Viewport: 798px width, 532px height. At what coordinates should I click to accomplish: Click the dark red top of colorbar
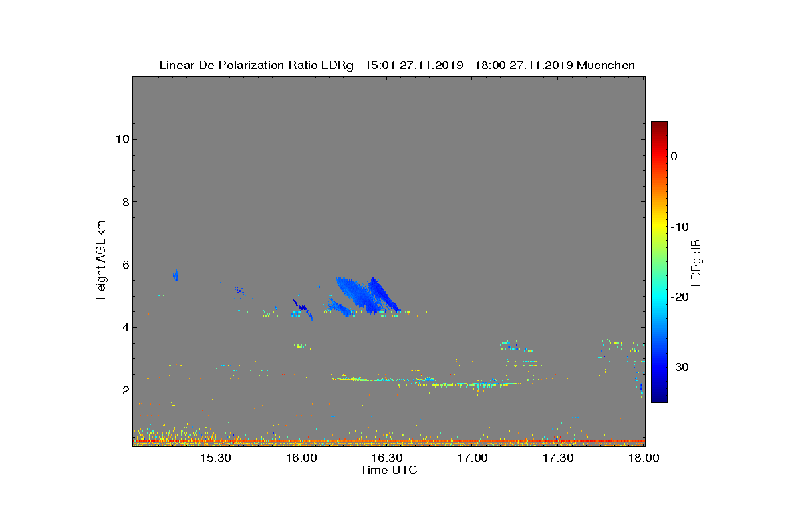pyautogui.click(x=659, y=125)
